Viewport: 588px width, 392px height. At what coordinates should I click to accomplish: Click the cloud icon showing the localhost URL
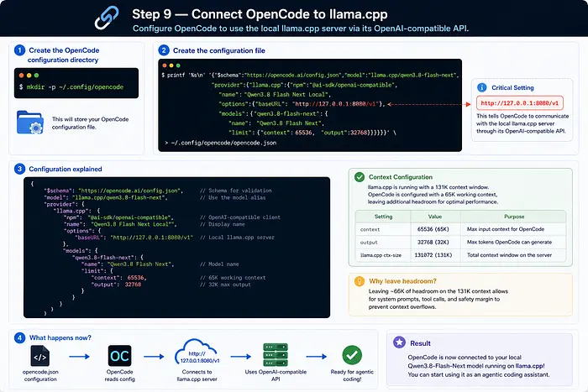click(x=197, y=353)
